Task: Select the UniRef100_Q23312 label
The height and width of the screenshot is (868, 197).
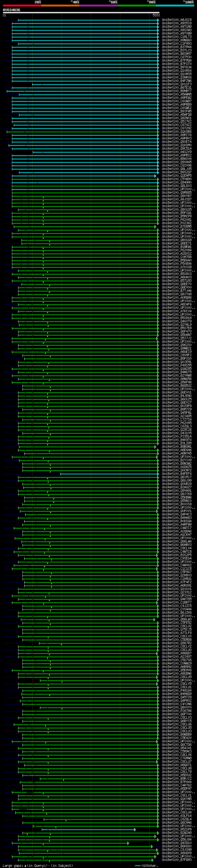Action: pyautogui.click(x=177, y=592)
